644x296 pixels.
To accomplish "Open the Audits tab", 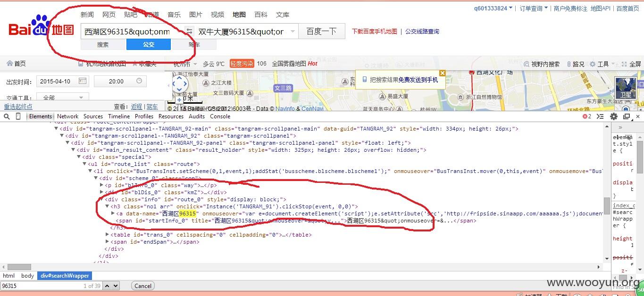I will tap(197, 116).
